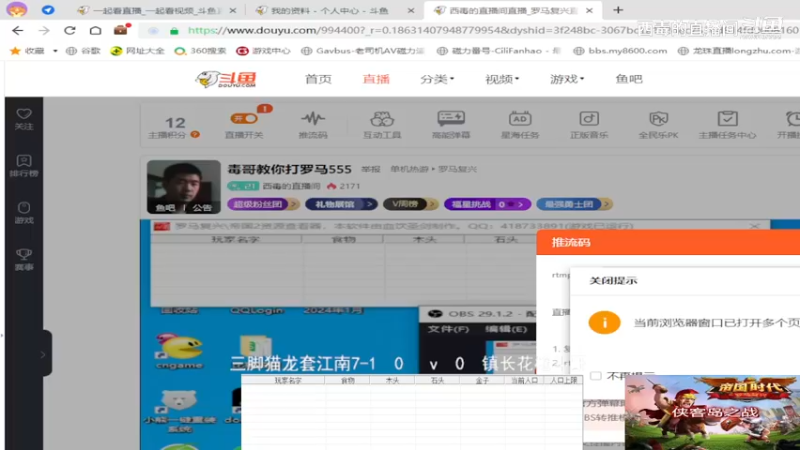
Task: Click the green lock site security icon
Action: pos(174,31)
